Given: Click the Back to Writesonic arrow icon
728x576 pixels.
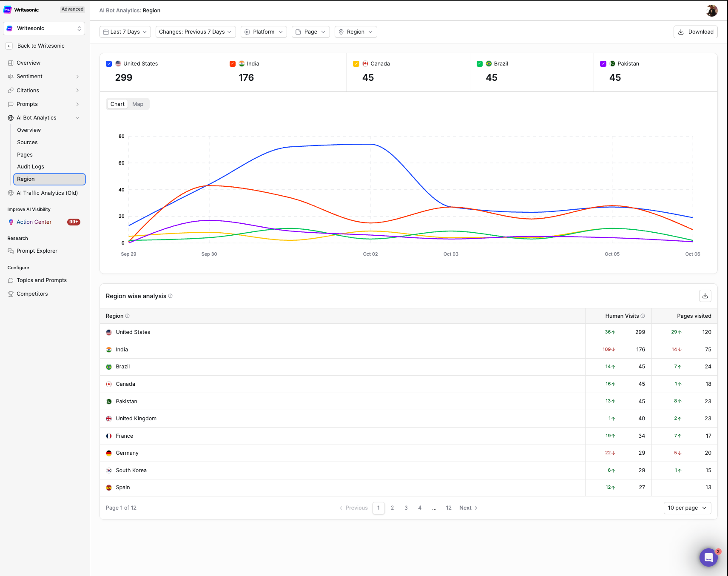Looking at the screenshot, I should pyautogui.click(x=9, y=46).
